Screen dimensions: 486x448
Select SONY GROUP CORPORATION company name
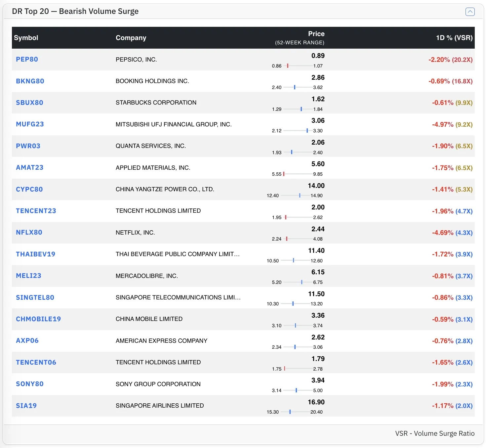pos(158,384)
